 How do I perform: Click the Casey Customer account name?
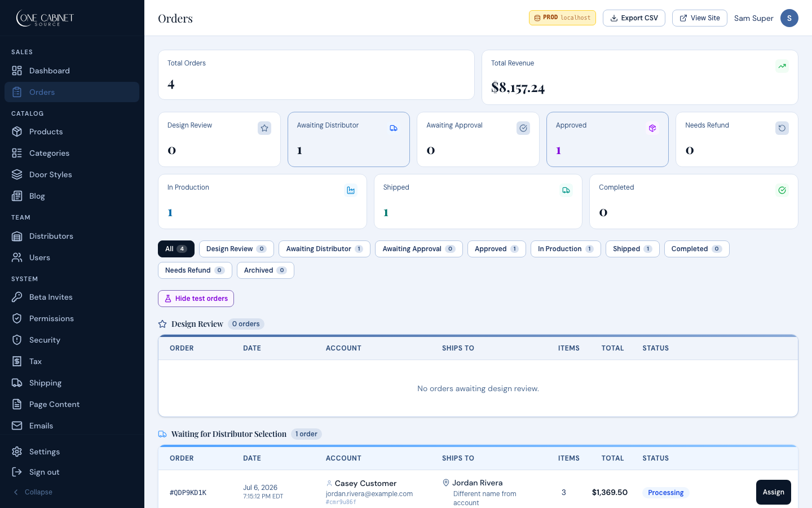365,483
